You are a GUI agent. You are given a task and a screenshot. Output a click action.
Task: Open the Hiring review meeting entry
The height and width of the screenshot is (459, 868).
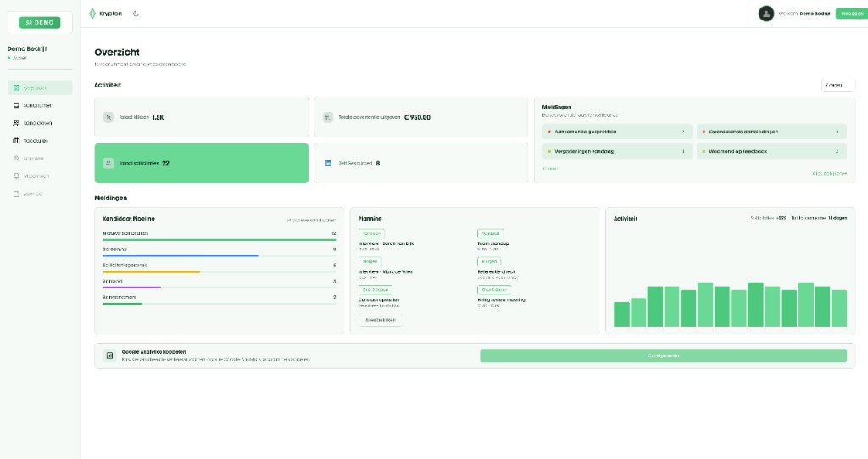coord(502,299)
